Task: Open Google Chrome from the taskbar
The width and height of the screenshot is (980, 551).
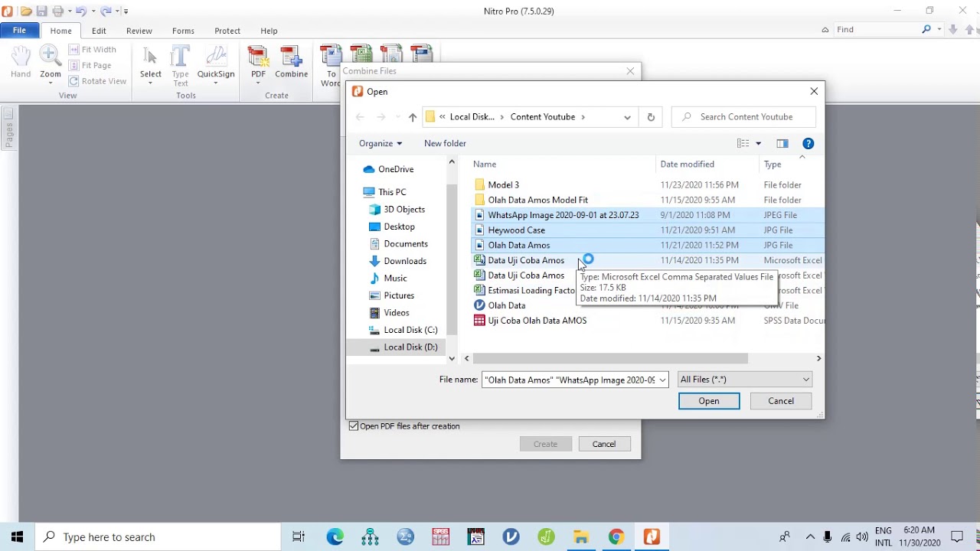Action: (616, 536)
